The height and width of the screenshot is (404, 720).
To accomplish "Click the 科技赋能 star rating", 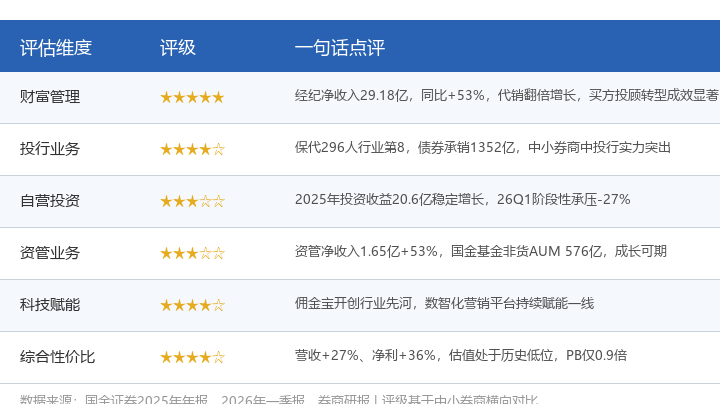I will pyautogui.click(x=192, y=305).
